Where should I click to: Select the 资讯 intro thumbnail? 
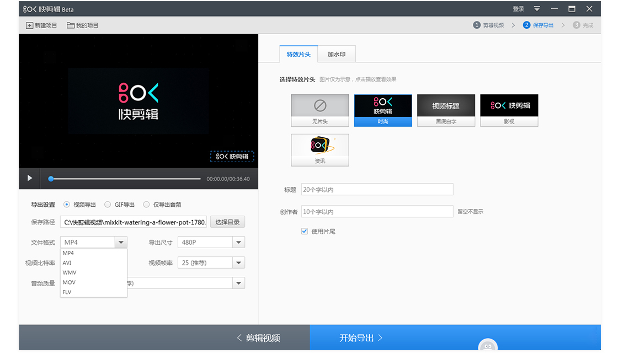pyautogui.click(x=320, y=150)
